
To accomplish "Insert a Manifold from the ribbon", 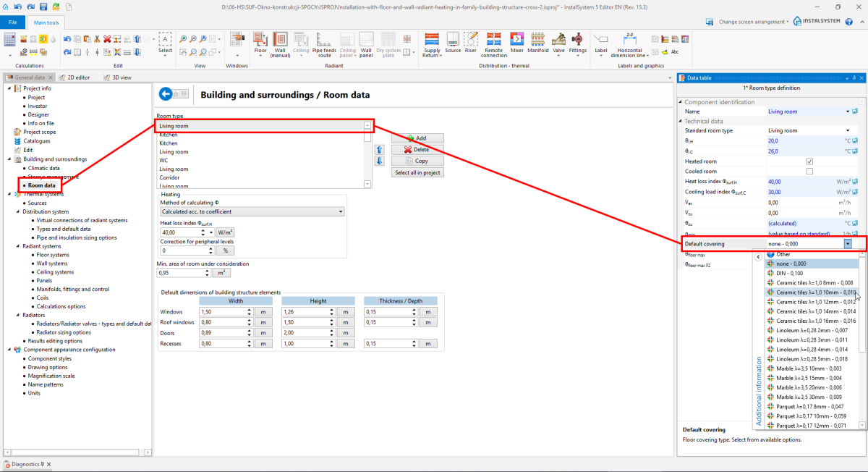I will pos(537,42).
